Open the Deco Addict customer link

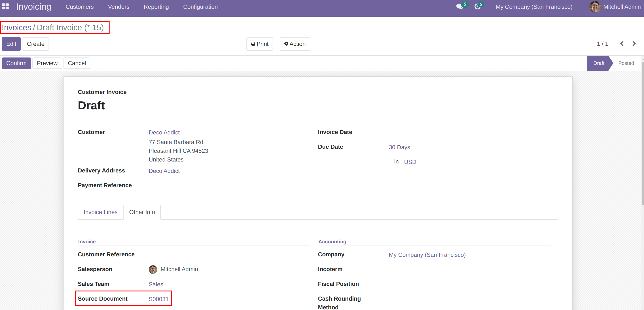pos(164,132)
